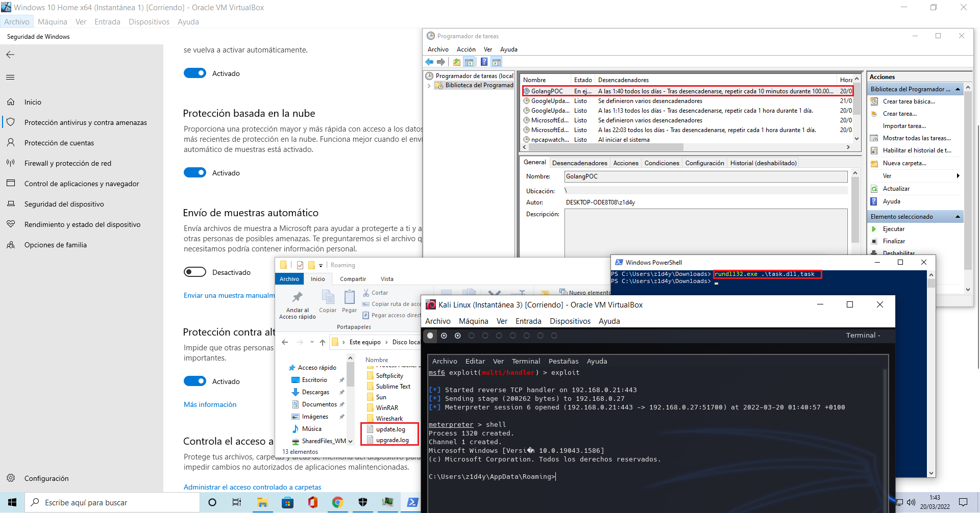Click the Más información link

point(210,404)
